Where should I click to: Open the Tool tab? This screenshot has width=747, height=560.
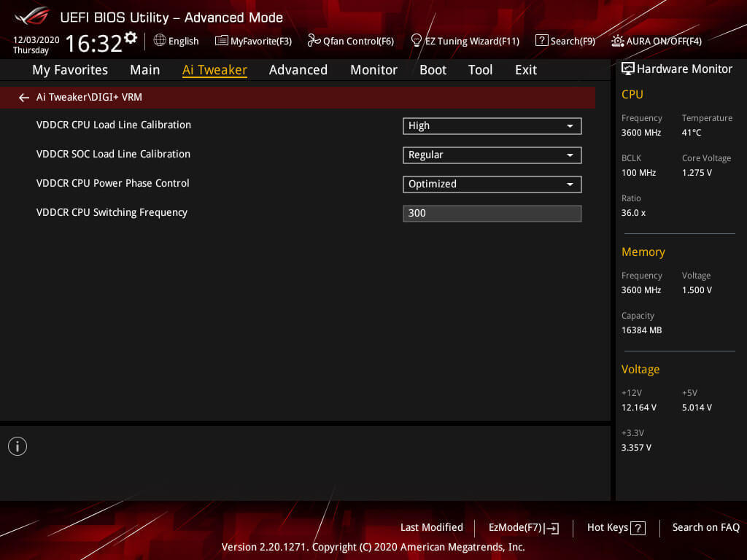(x=480, y=70)
